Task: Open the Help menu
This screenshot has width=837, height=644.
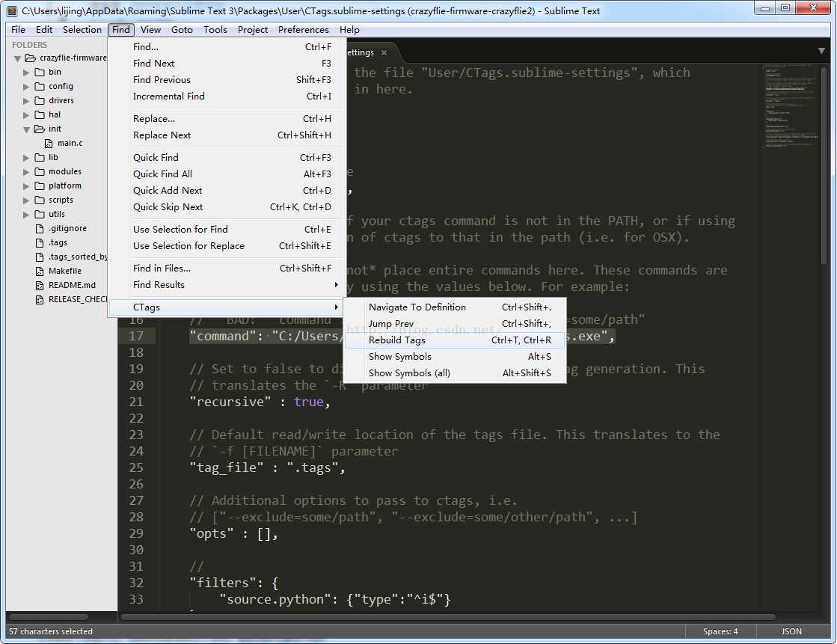Action: [349, 30]
